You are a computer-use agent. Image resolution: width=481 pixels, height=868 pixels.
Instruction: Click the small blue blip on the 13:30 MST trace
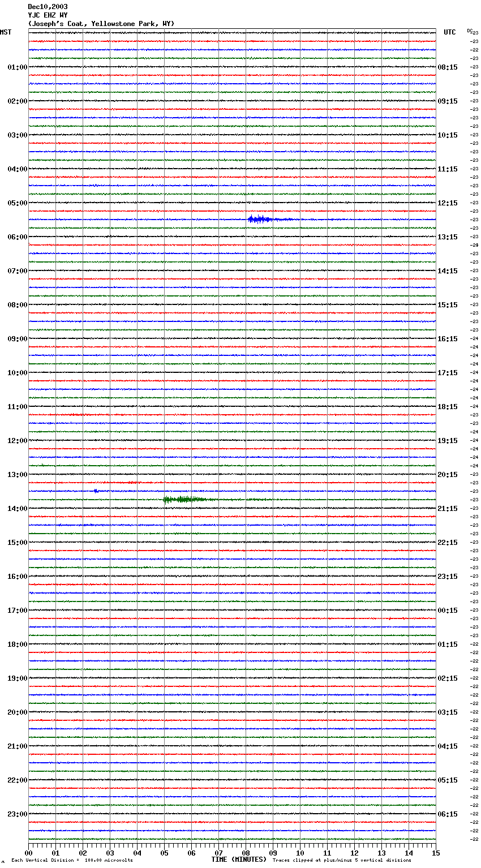click(x=96, y=491)
